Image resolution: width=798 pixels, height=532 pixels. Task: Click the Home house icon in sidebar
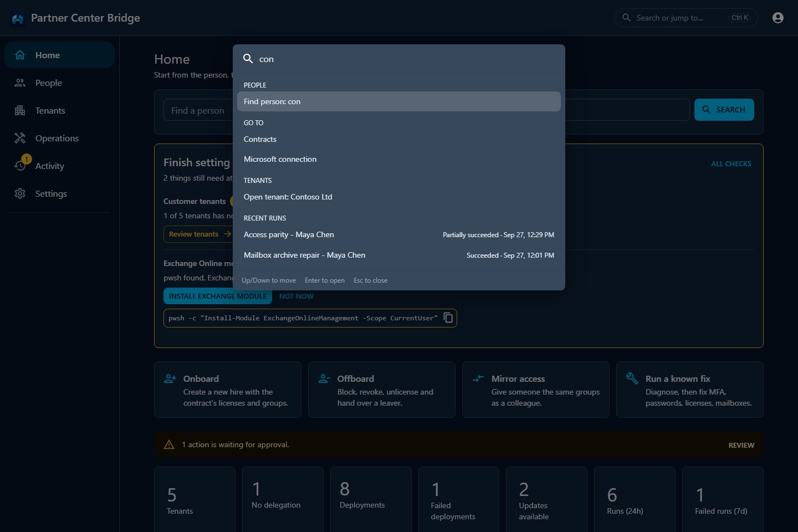[20, 55]
